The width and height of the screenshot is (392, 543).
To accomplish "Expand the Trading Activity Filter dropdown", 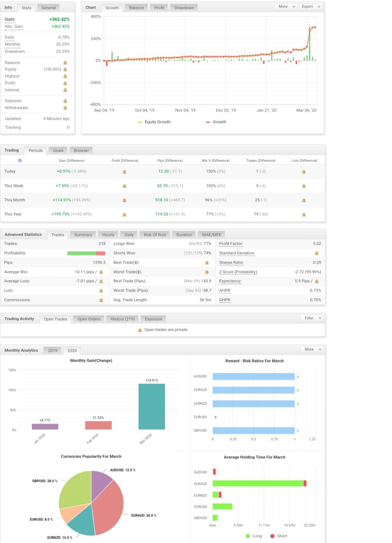I will click(312, 318).
